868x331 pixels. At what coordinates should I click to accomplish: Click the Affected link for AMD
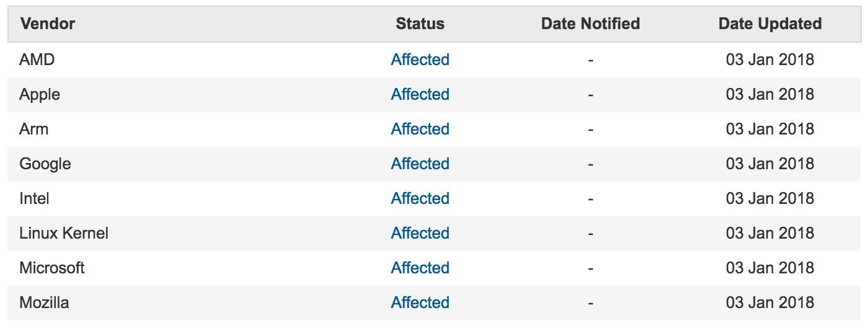[x=420, y=60]
